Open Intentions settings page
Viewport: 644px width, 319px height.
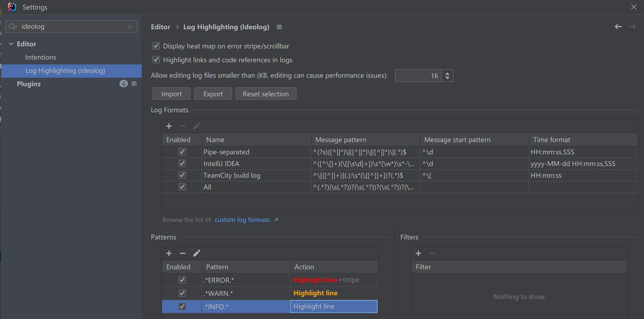(41, 57)
